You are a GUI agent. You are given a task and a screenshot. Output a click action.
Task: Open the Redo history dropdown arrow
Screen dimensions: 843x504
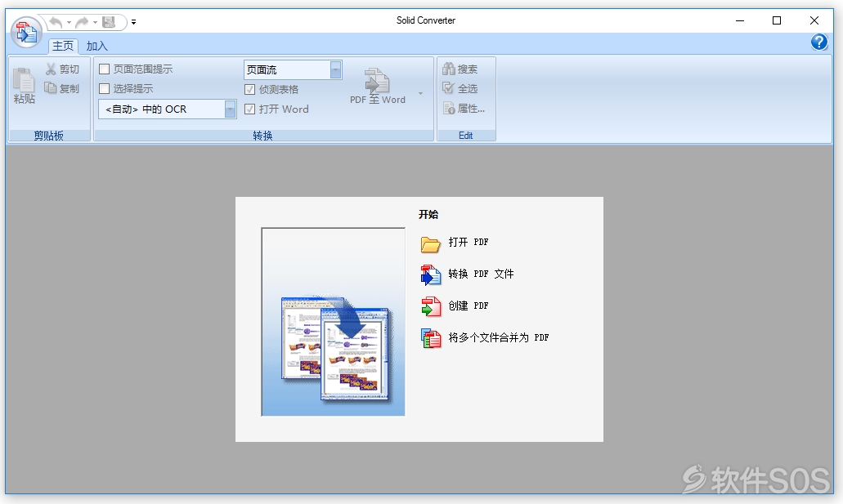(95, 23)
